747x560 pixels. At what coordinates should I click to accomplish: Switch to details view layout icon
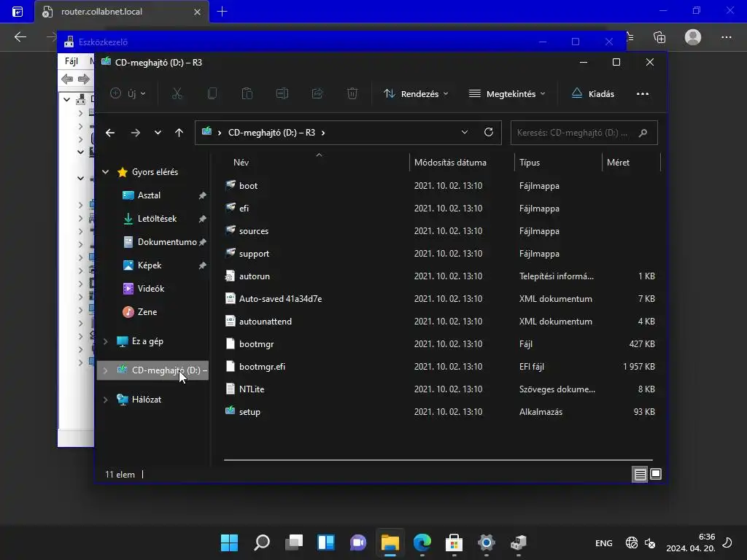click(640, 474)
